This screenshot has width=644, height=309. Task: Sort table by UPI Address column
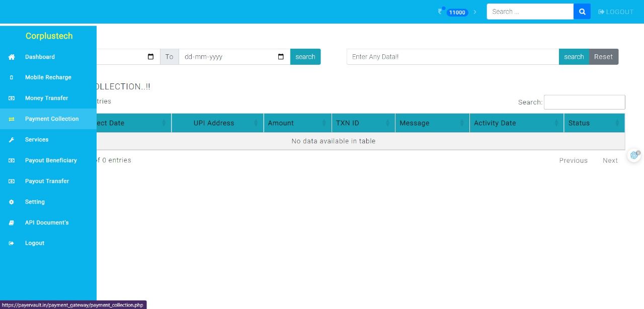coord(217,123)
